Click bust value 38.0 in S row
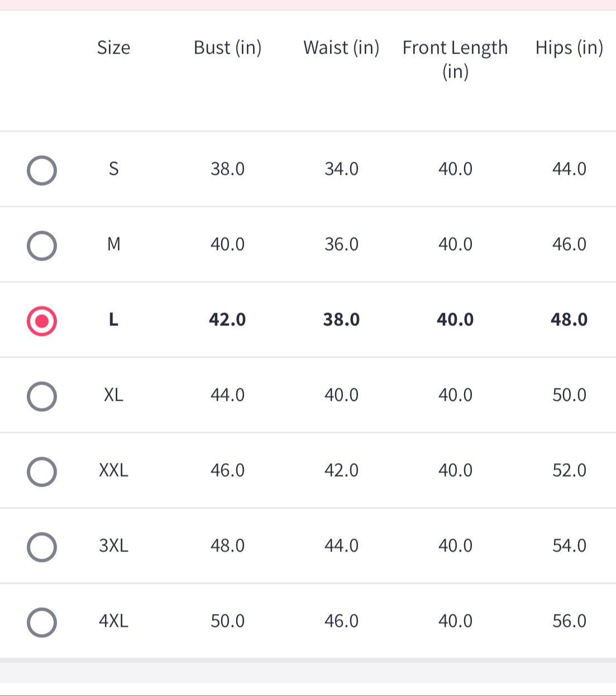Image resolution: width=616 pixels, height=696 pixels. pos(227,169)
